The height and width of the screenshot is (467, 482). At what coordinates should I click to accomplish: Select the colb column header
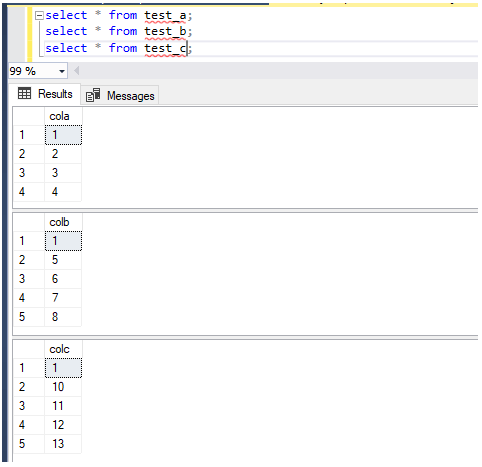[63, 222]
